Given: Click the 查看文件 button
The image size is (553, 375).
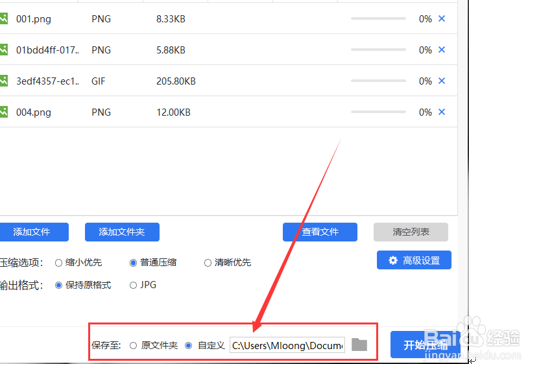Looking at the screenshot, I should (320, 232).
